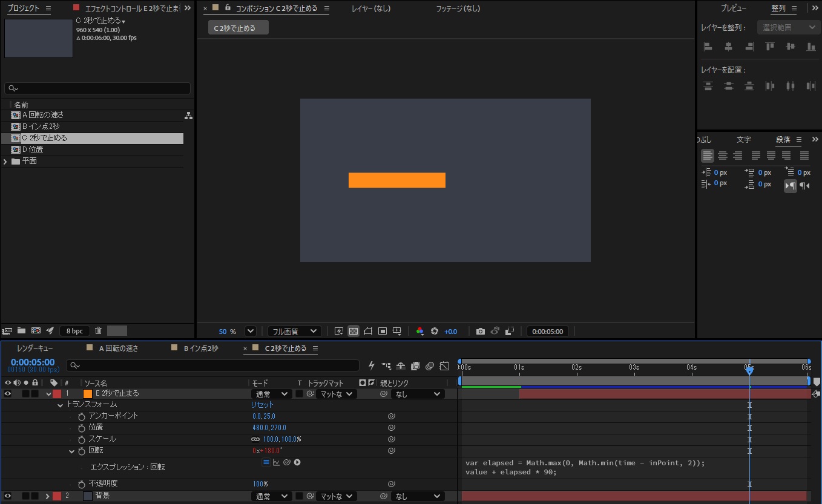Click the current time indicator on timeline ruler
This screenshot has height=504, width=822.
pos(749,370)
